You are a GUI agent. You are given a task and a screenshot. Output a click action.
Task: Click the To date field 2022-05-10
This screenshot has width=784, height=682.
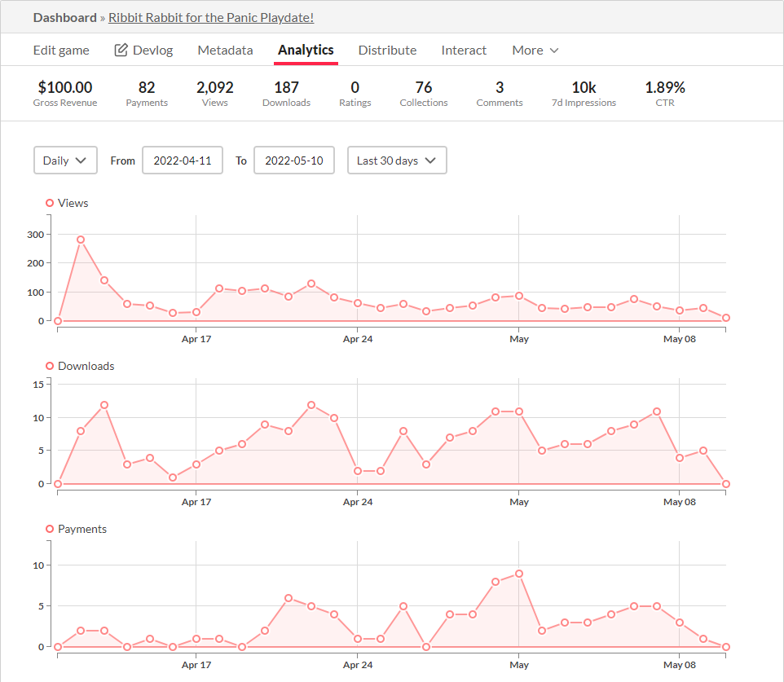(294, 161)
